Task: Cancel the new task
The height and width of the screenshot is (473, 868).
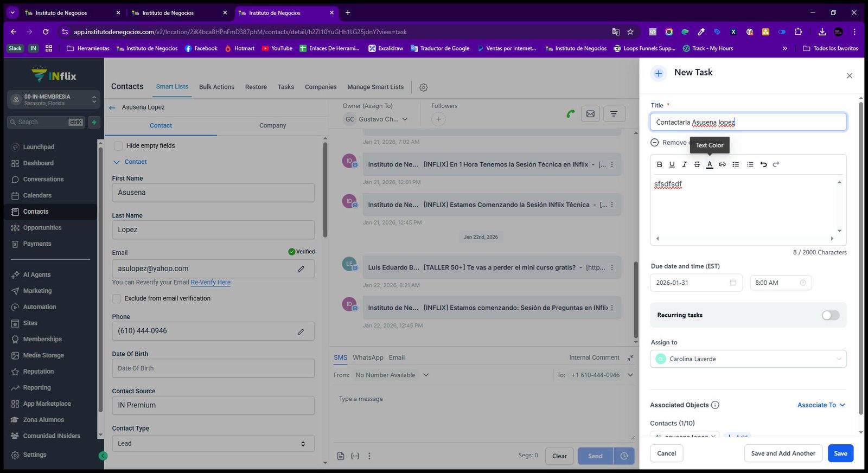Action: click(666, 453)
